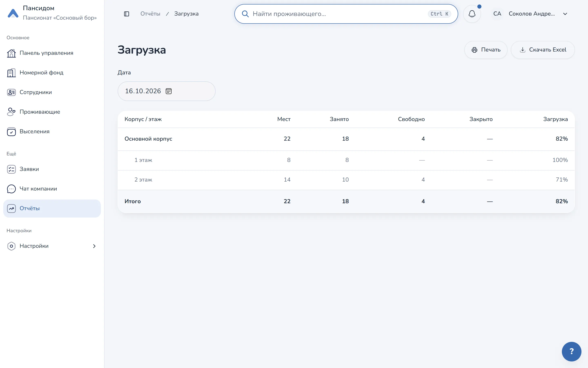588x368 pixels.
Task: Toggle the sidebar collapse icon
Action: point(126,14)
